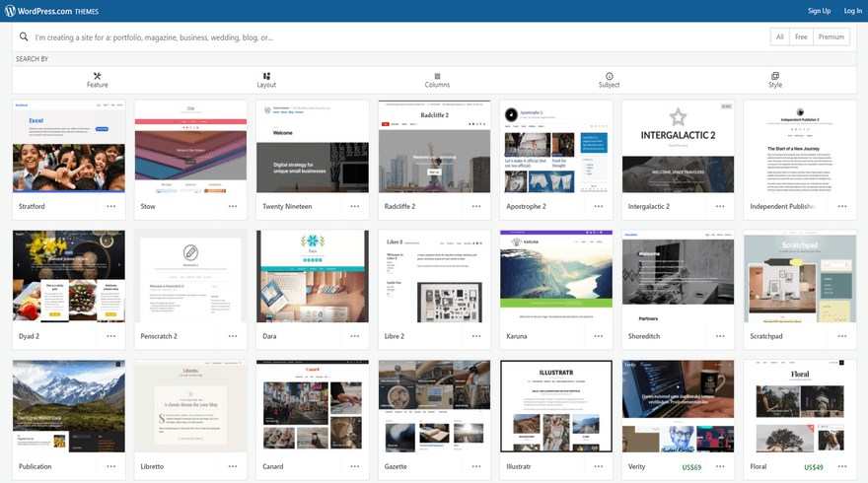Open the Dyad 2 theme preview
Screen dimensions: 868x483
(x=69, y=277)
